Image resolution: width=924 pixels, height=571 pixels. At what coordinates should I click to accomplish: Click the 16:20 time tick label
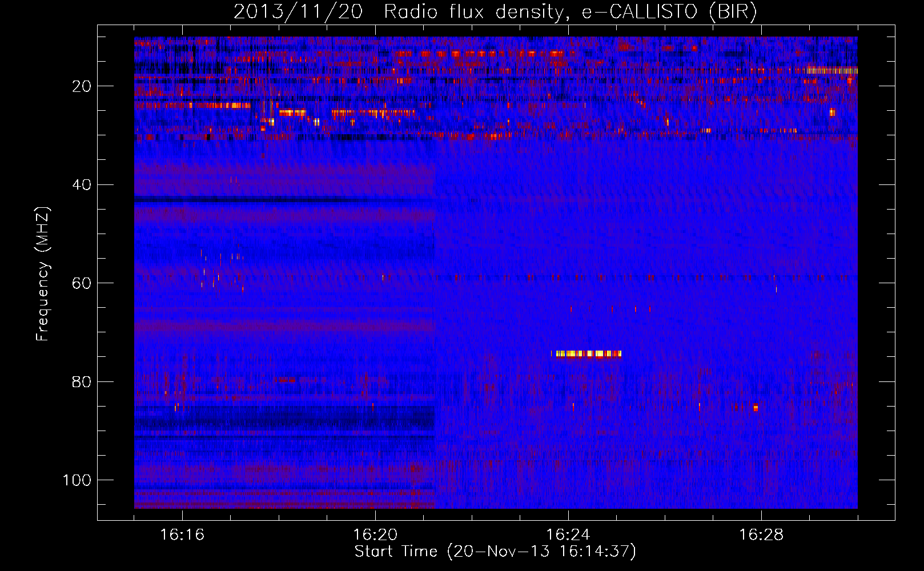pos(375,535)
